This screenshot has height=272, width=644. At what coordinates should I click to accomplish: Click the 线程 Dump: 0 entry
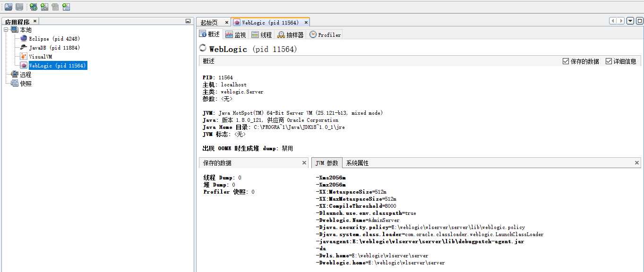coord(223,178)
